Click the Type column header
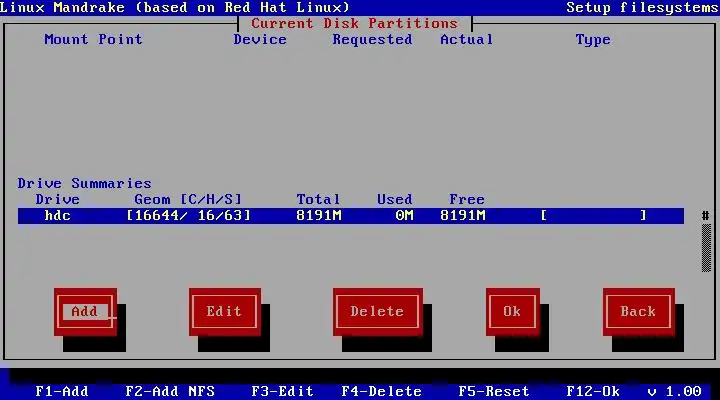720x400 pixels. (593, 39)
